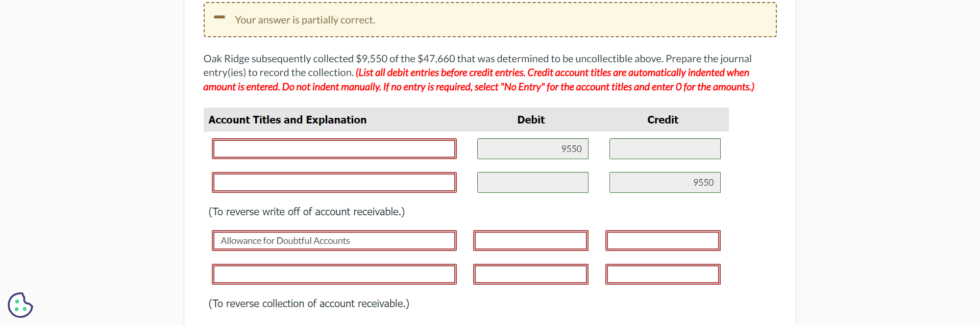Click the field containing Allowance for Doubtful Accounts
The width and height of the screenshot is (980, 325).
click(x=334, y=240)
